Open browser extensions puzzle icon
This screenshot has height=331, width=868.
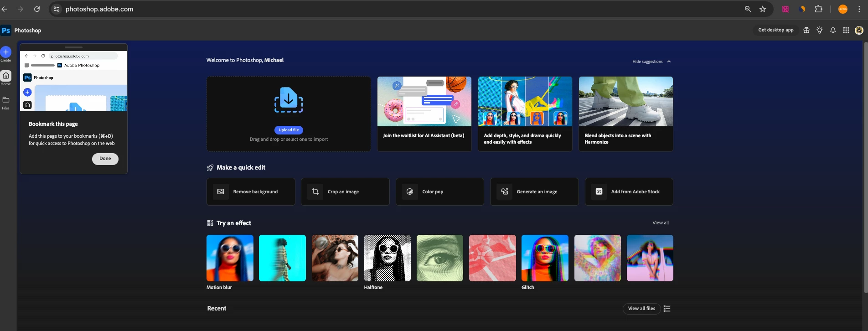click(818, 9)
